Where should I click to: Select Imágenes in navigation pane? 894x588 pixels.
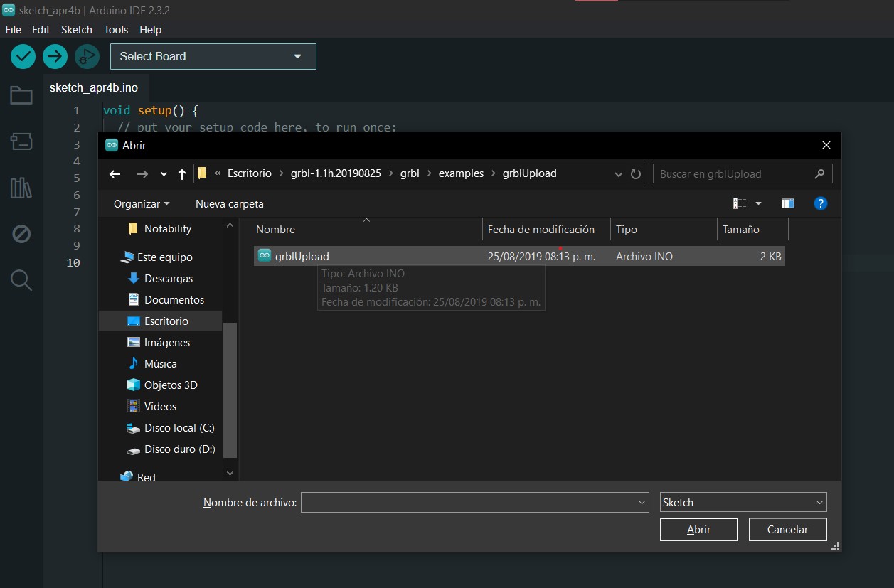[x=160, y=343]
